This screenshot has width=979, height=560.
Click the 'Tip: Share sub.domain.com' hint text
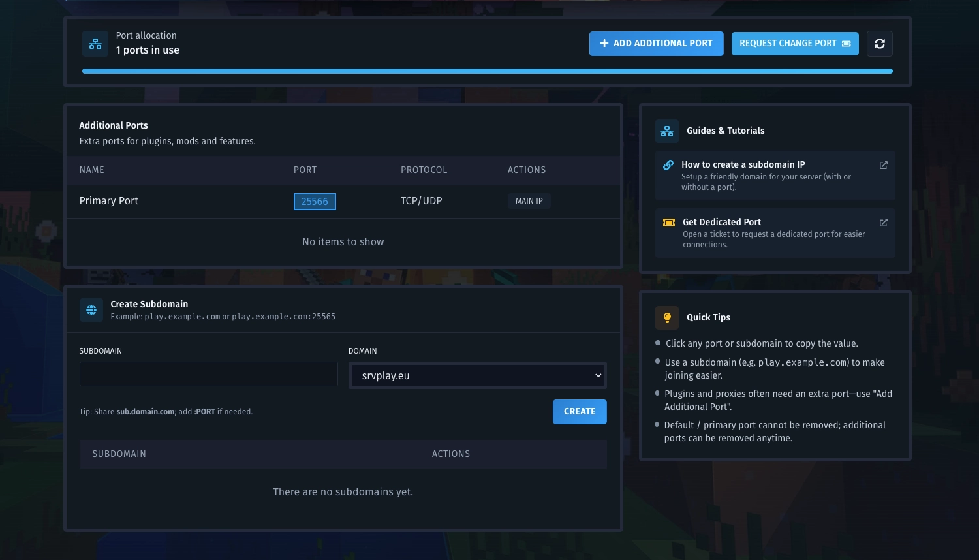click(x=166, y=412)
